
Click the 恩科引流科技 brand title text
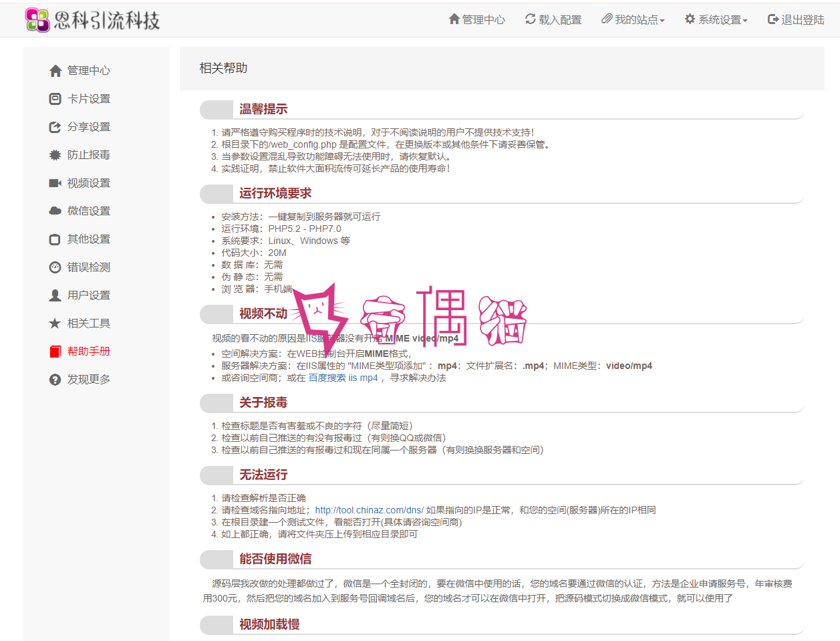tap(107, 20)
